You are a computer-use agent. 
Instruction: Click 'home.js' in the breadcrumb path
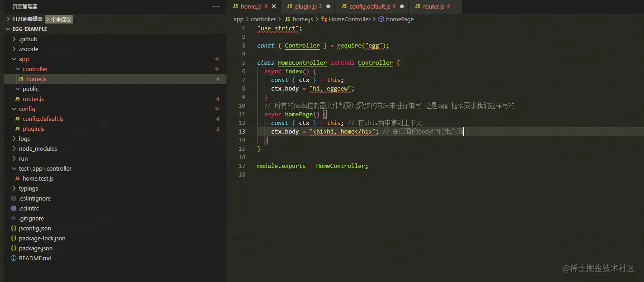point(303,19)
